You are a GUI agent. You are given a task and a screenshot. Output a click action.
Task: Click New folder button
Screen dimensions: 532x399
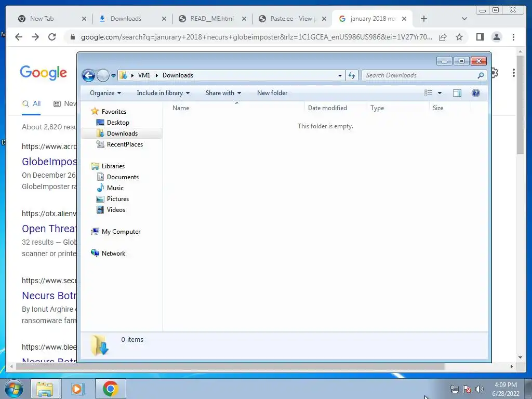[x=272, y=93]
